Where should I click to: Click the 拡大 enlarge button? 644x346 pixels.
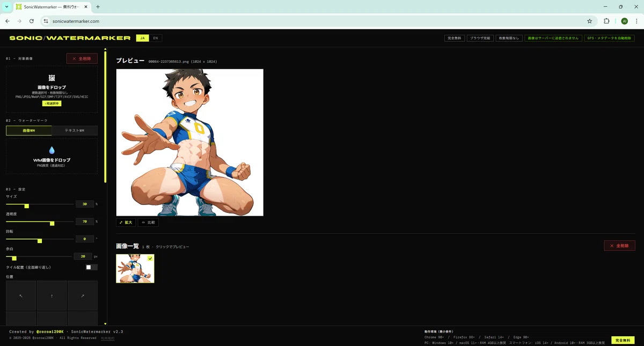click(x=126, y=222)
